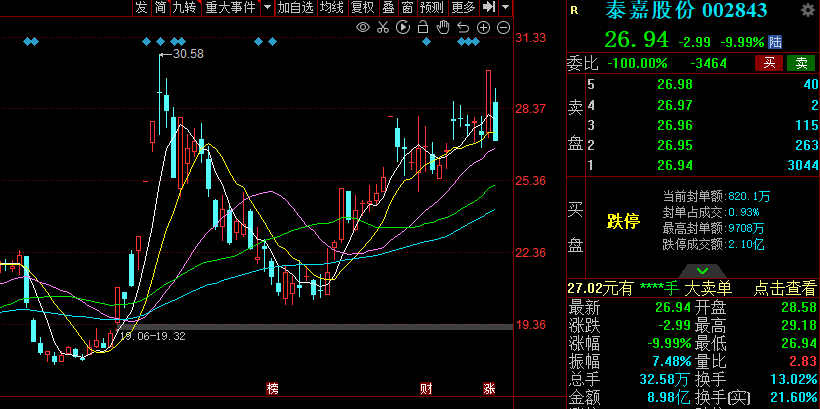
Task: Click 开盘 value 28.58
Action: (799, 307)
